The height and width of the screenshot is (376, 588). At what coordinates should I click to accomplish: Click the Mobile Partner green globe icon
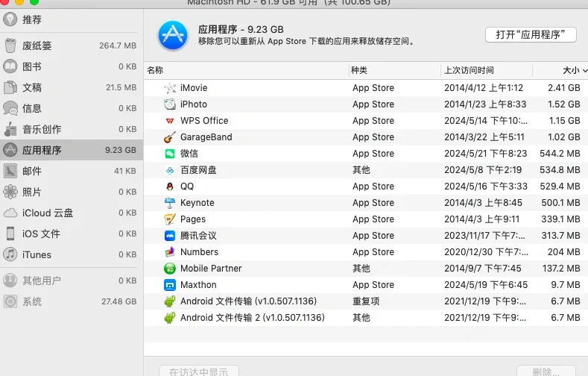tap(170, 269)
